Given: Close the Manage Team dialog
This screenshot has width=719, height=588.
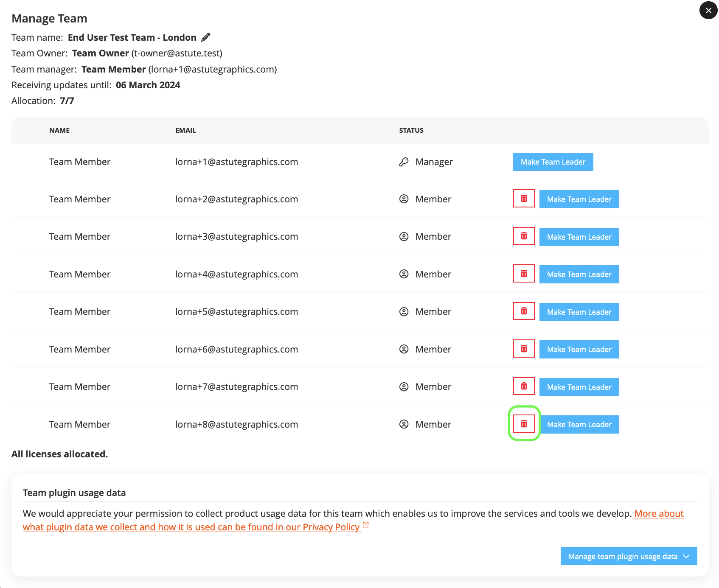Looking at the screenshot, I should click(x=708, y=11).
